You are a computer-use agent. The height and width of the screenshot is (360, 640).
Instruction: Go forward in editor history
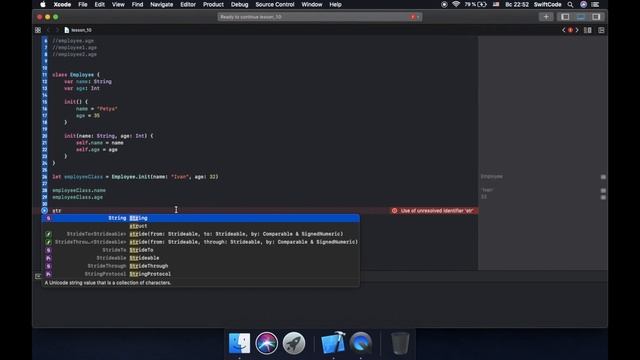tap(57, 30)
